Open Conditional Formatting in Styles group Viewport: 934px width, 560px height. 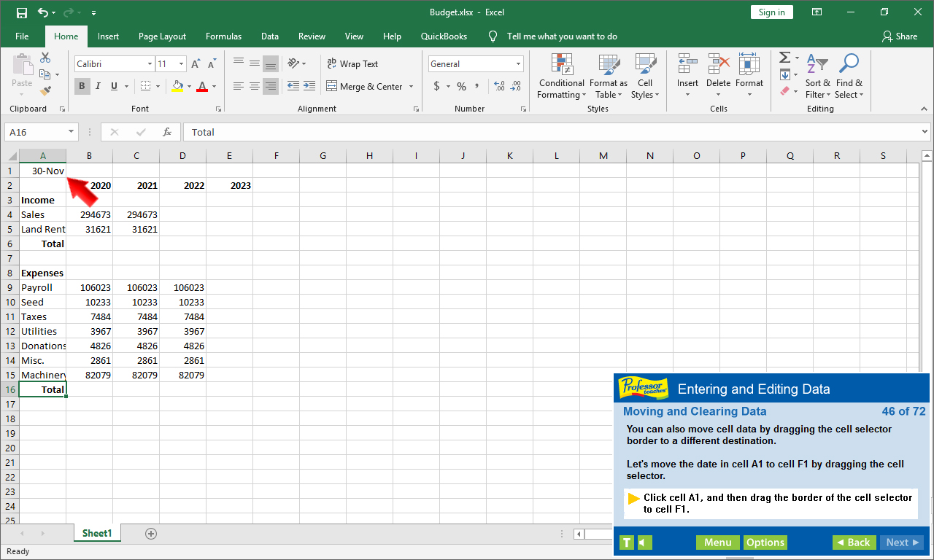[x=562, y=77]
